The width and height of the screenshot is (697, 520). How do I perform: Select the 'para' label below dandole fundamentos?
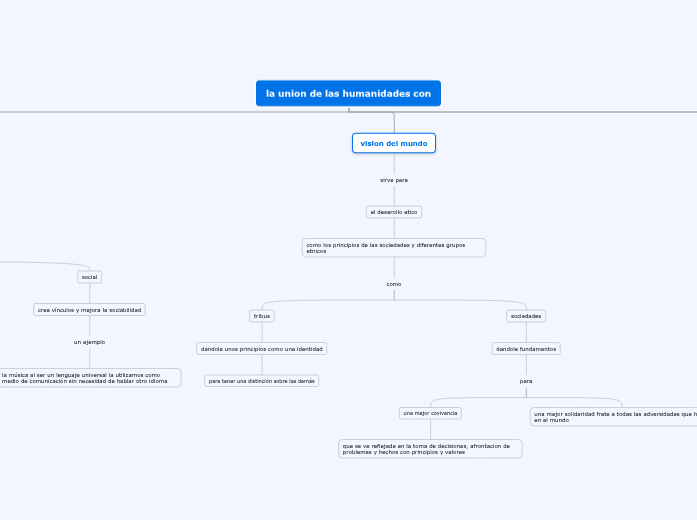[526, 381]
